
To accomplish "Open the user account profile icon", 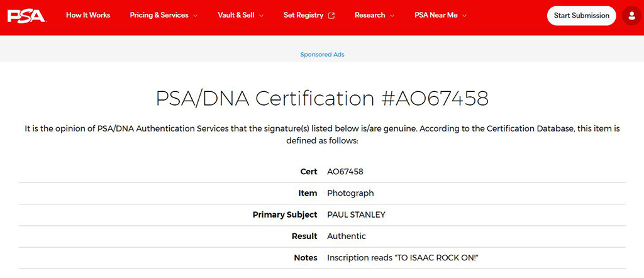I will click(x=630, y=16).
